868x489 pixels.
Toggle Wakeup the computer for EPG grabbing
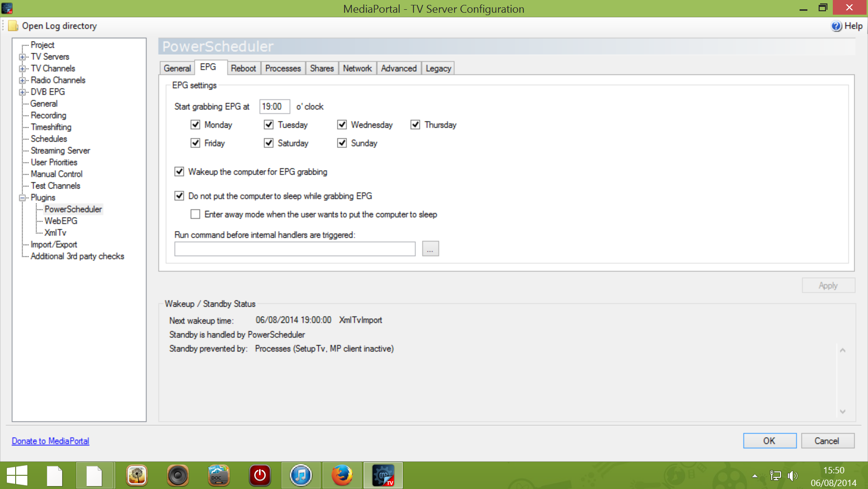[x=179, y=172]
